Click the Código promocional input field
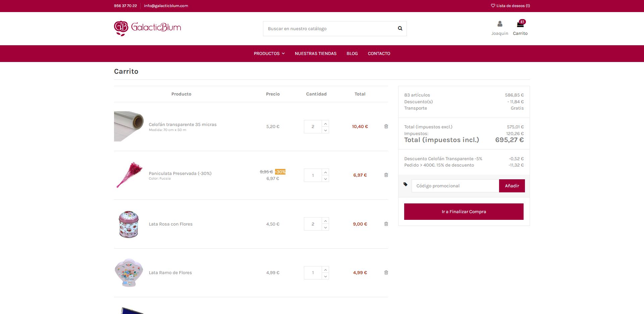Viewport: 644px width, 314px height. click(x=455, y=186)
